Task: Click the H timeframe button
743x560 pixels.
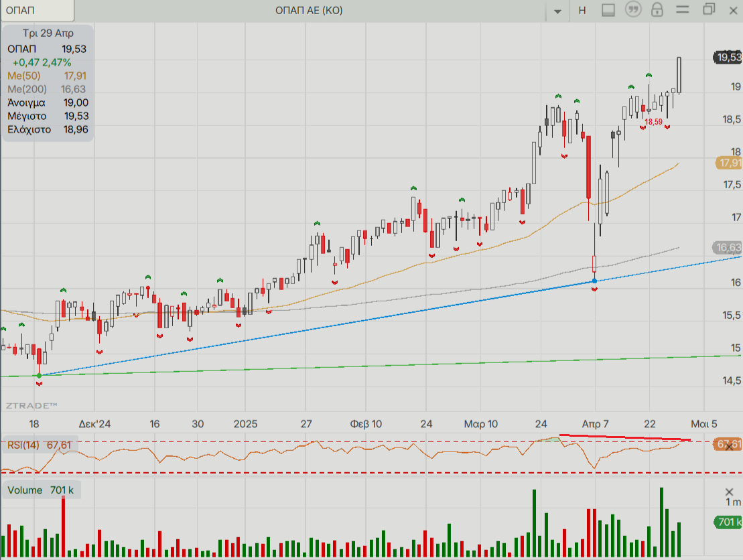Action: 582,10
